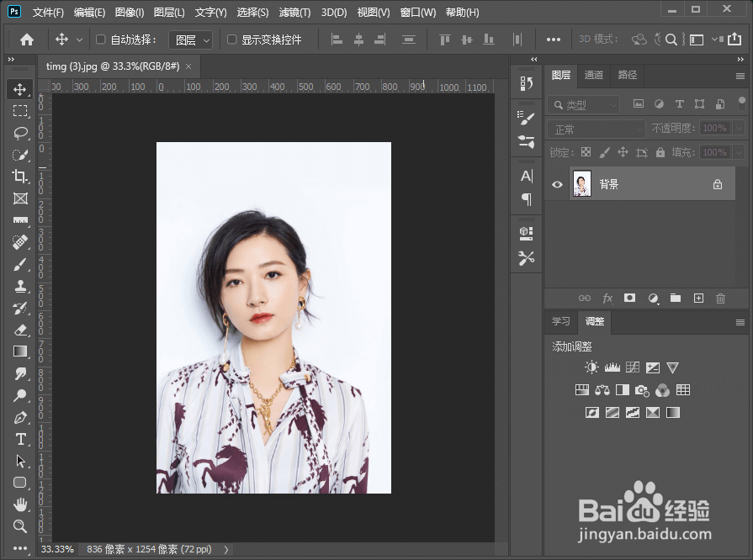
Task: Open the Normal blend mode dropdown
Action: click(x=596, y=129)
